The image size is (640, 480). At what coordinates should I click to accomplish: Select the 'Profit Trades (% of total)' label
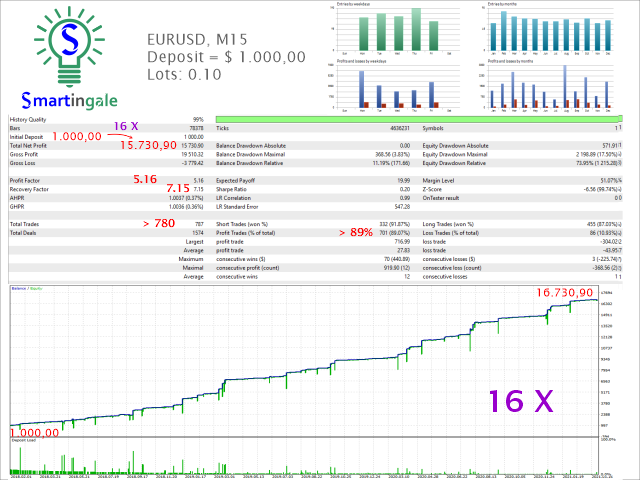pos(245,233)
